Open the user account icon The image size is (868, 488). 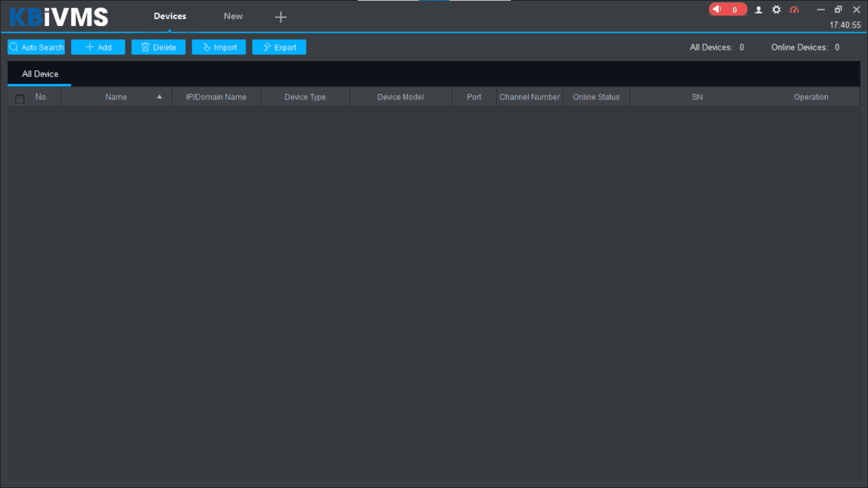pyautogui.click(x=758, y=10)
